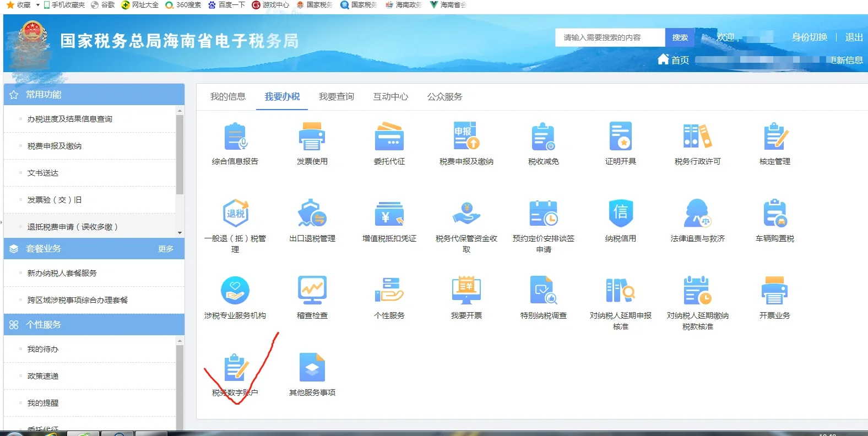Open 网址大全 bookmark
868x436 pixels.
coord(140,5)
